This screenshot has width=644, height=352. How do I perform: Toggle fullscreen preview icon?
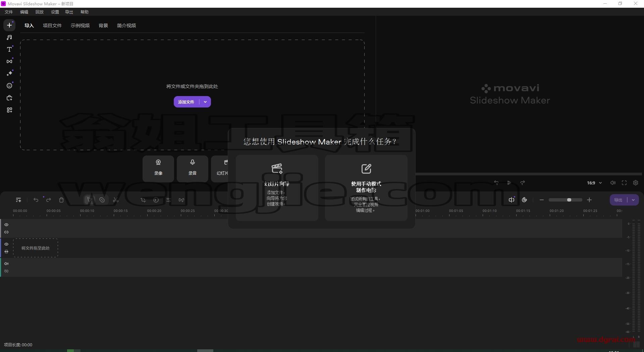(x=624, y=183)
